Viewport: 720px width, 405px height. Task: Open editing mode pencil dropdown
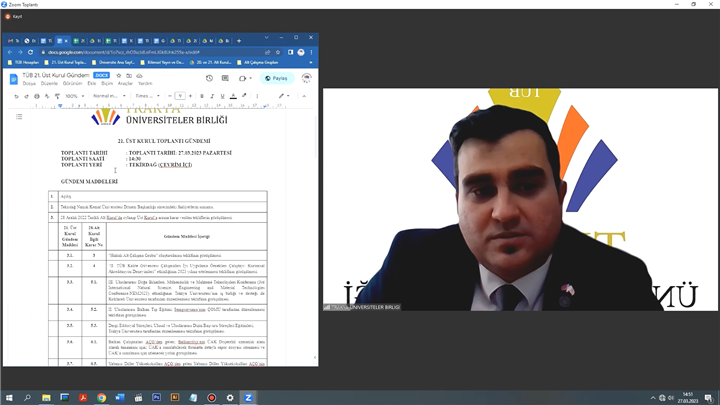[x=284, y=96]
